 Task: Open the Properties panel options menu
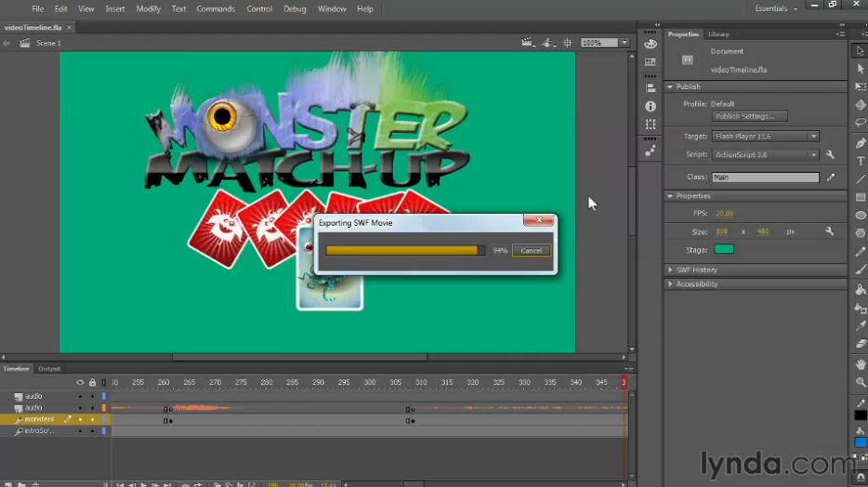click(840, 33)
